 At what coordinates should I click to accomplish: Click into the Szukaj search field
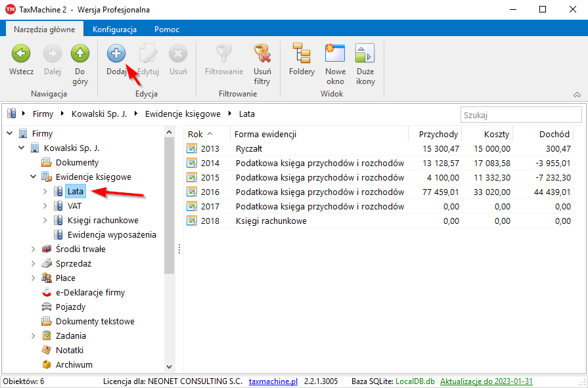(x=520, y=115)
